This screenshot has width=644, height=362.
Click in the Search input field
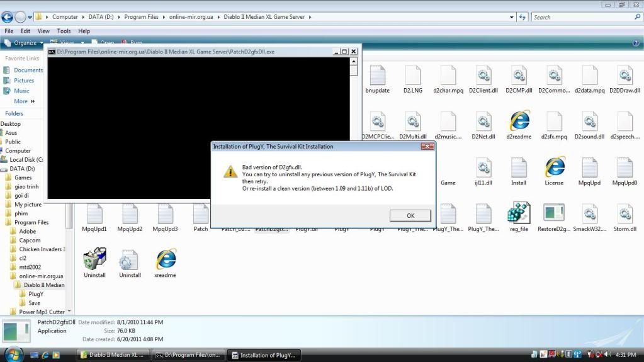pos(583,17)
